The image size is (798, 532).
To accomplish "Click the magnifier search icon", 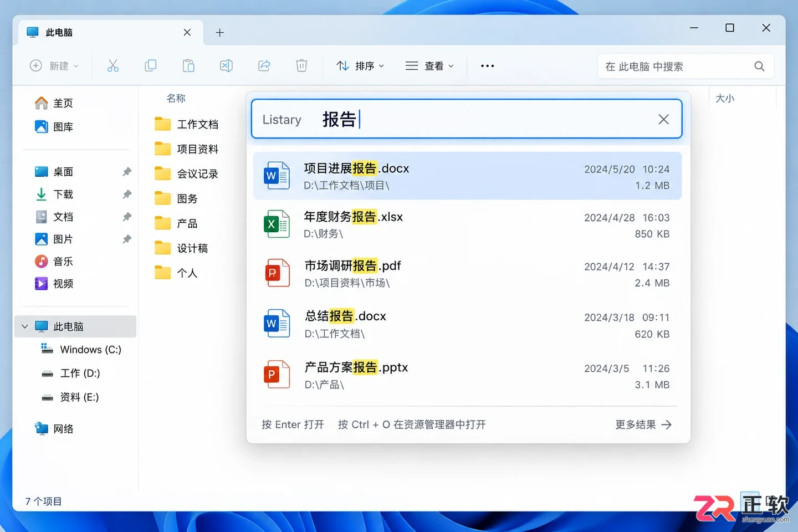I will coord(759,66).
